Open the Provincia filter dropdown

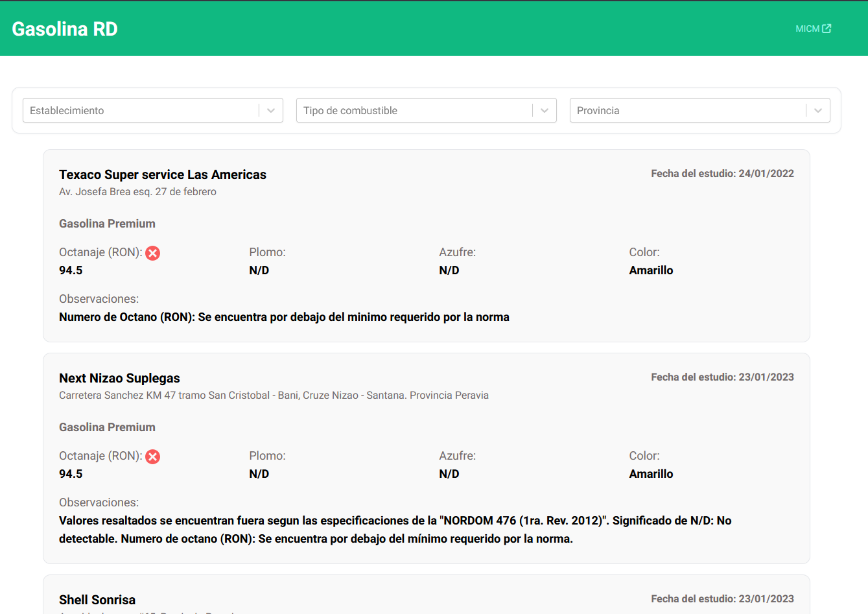[x=700, y=110]
